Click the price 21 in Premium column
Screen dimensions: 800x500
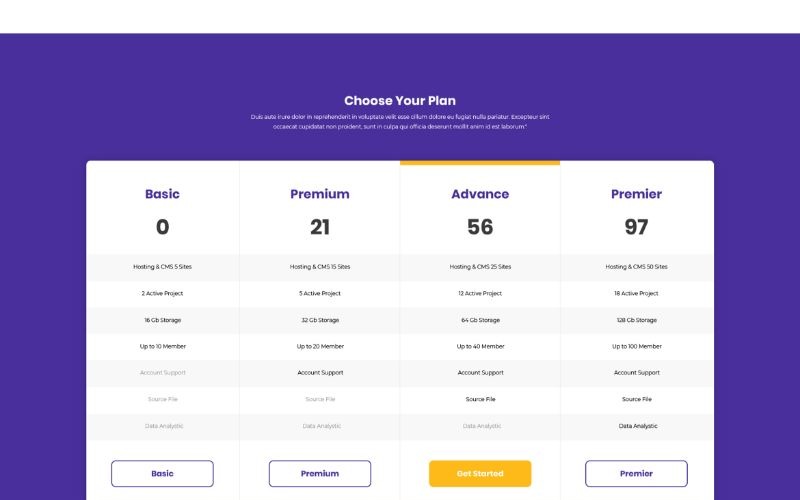click(320, 227)
